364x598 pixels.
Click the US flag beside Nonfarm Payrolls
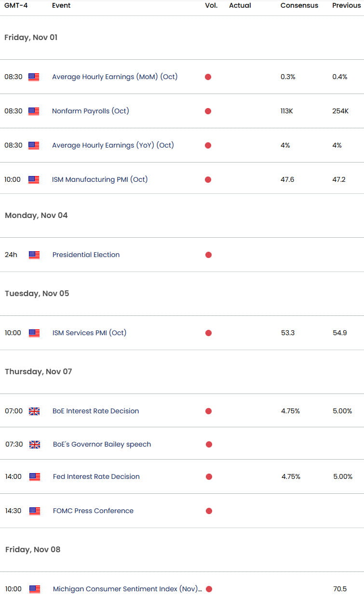click(x=34, y=111)
